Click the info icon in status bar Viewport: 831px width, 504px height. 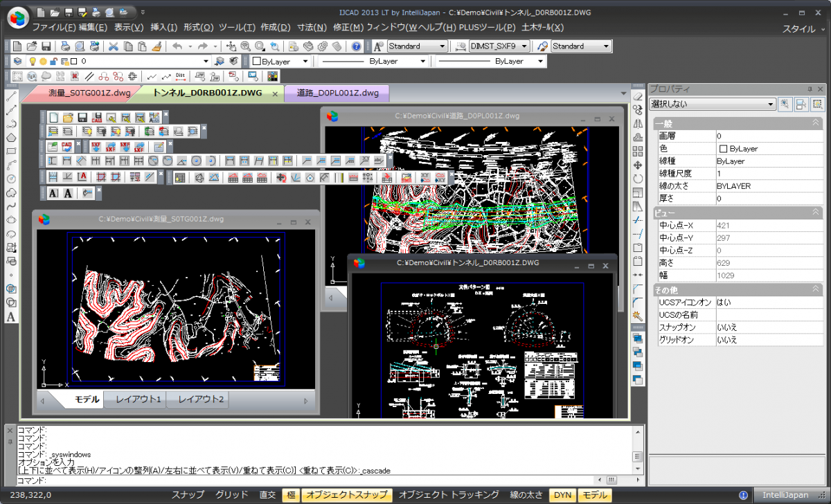point(743,495)
